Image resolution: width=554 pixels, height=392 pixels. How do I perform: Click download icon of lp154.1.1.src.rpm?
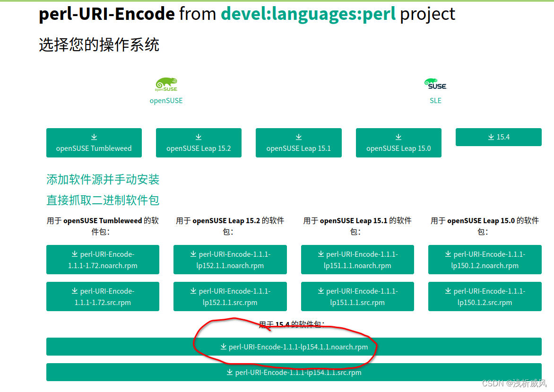tap(230, 372)
